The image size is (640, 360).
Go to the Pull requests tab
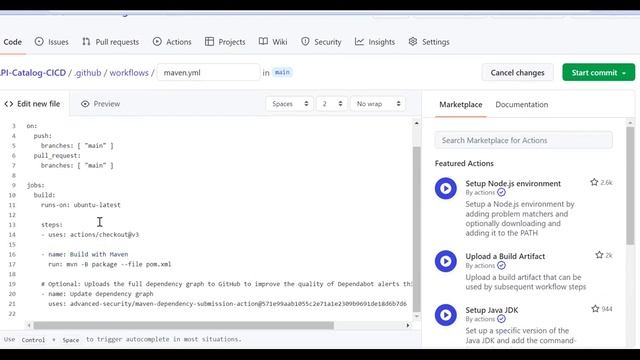(110, 42)
